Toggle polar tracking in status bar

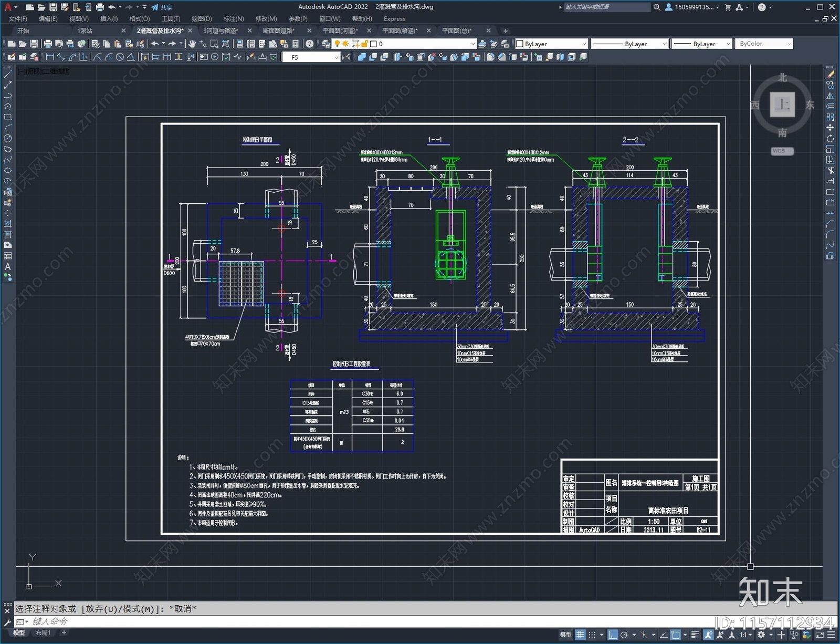click(624, 635)
